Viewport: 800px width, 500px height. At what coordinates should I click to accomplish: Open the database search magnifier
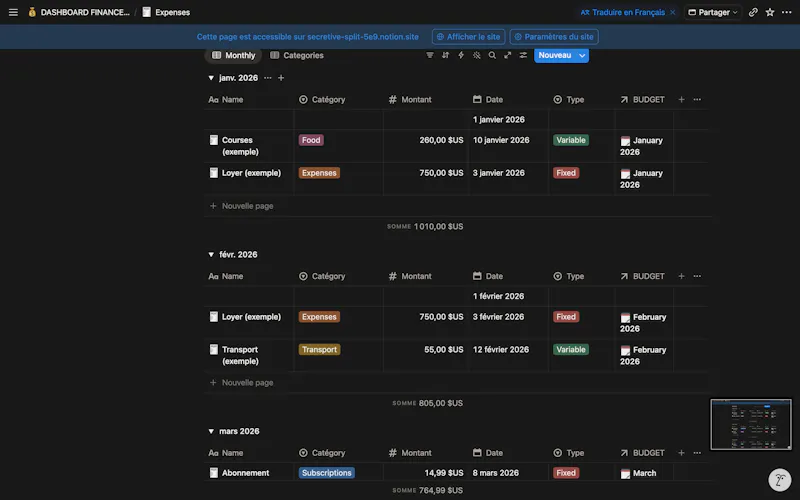point(492,55)
